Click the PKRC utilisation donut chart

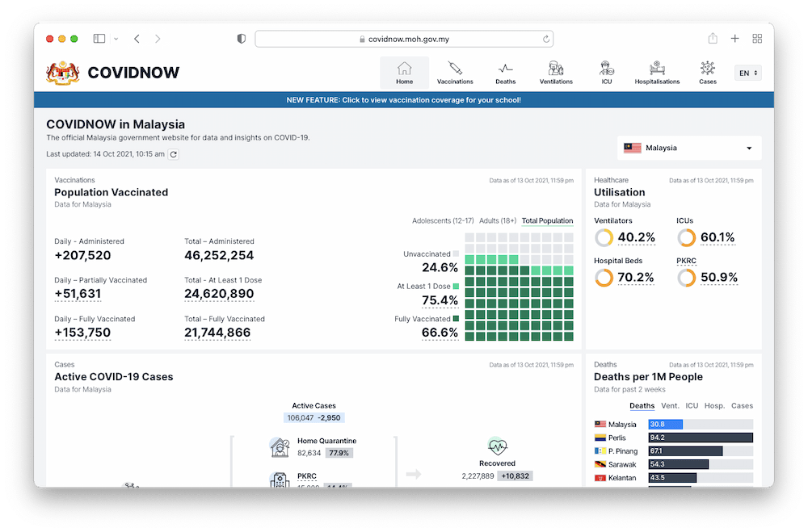[x=686, y=278]
